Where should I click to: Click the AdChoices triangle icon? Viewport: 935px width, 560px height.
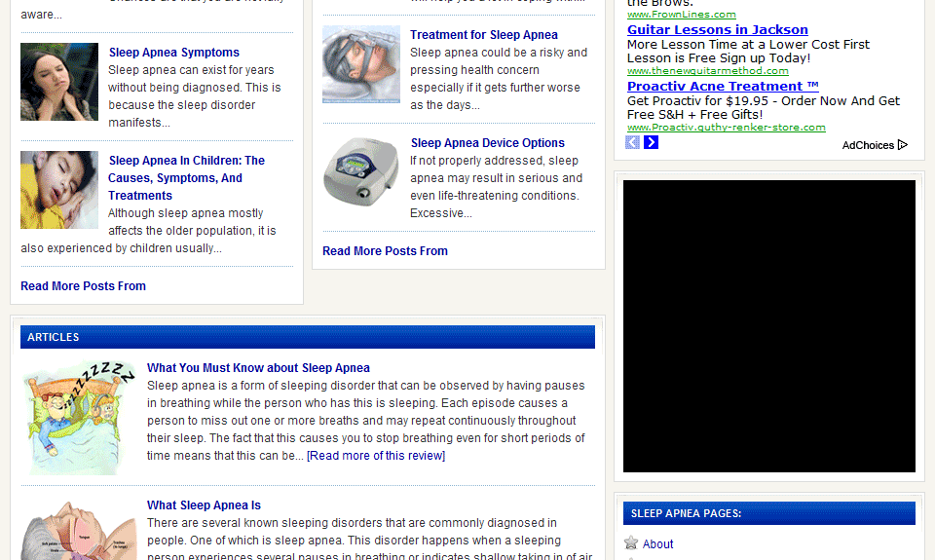pos(902,145)
